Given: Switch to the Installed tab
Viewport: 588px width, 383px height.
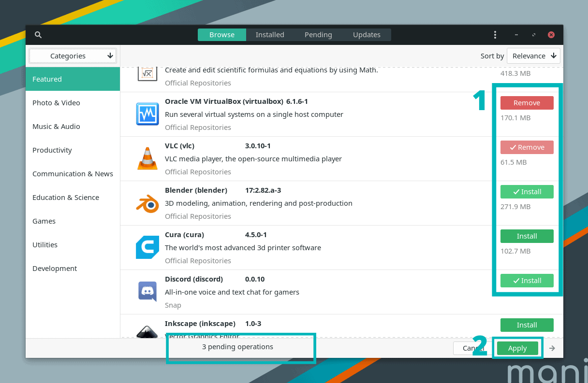Looking at the screenshot, I should [270, 34].
